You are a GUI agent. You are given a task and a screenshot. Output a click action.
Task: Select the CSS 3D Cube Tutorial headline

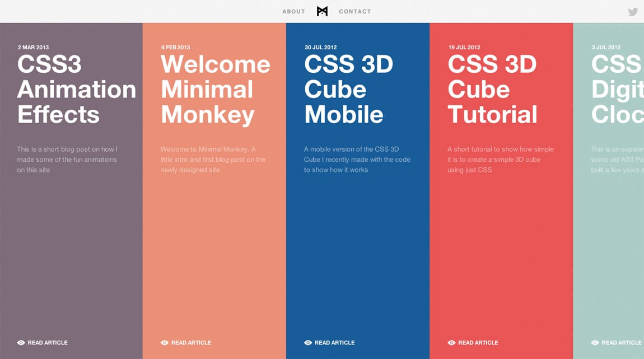point(492,90)
